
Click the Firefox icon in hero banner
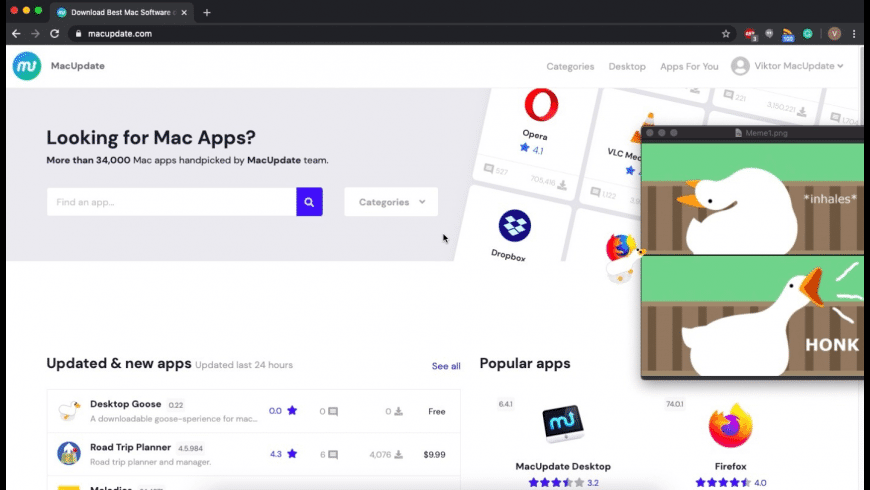point(620,247)
